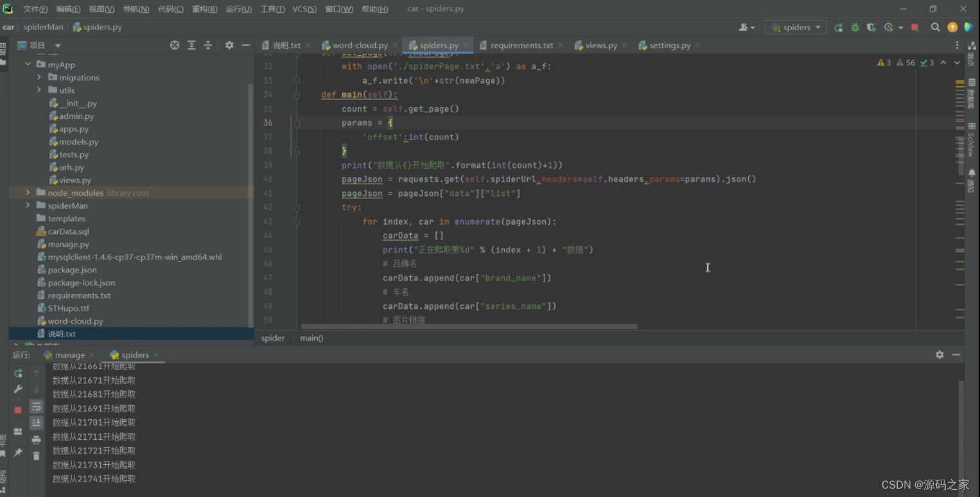Image resolution: width=980 pixels, height=497 pixels.
Task: Open word-cloud.py in project tree
Action: pyautogui.click(x=75, y=321)
